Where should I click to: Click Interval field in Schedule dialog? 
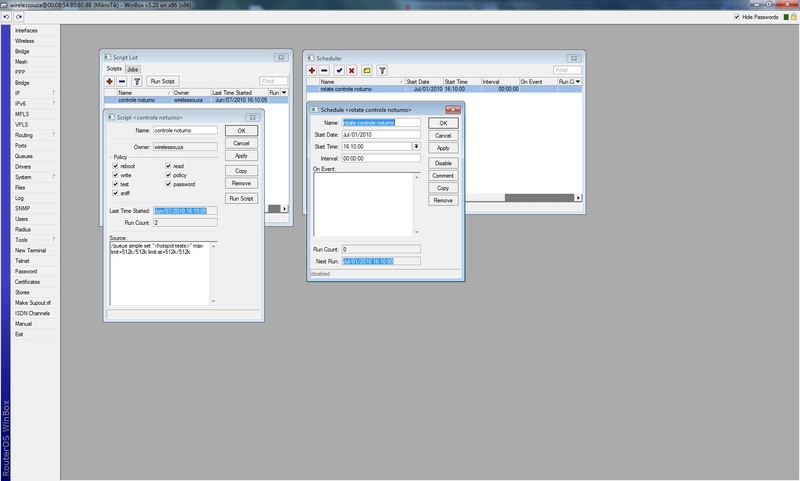coord(381,159)
